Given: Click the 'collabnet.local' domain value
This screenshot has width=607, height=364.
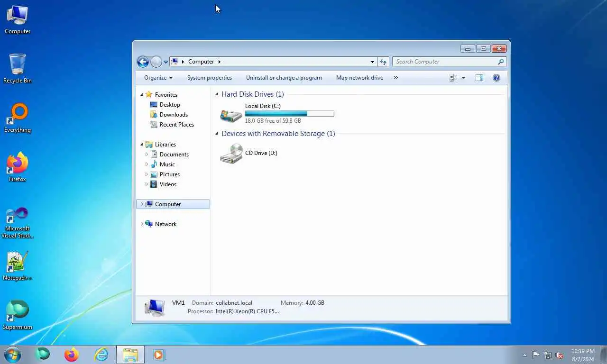Looking at the screenshot, I should (x=234, y=303).
